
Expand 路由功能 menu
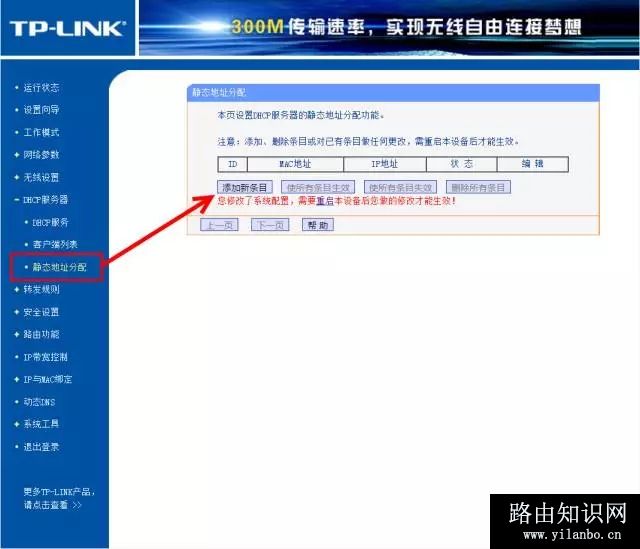[x=41, y=335]
